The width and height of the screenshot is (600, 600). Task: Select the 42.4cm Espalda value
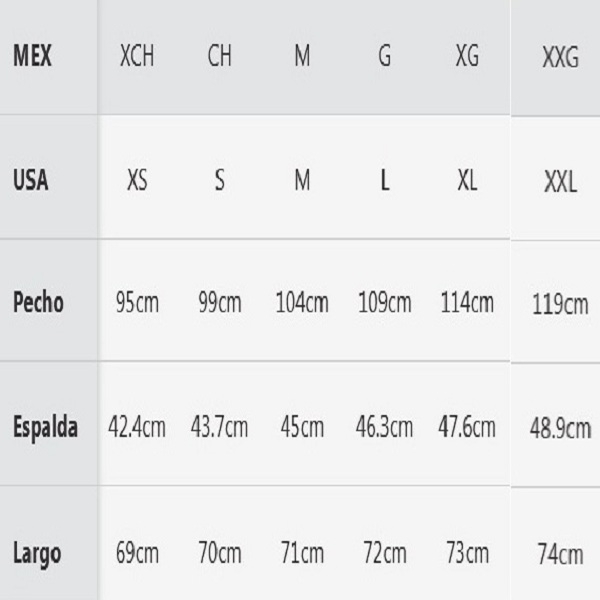tap(137, 427)
